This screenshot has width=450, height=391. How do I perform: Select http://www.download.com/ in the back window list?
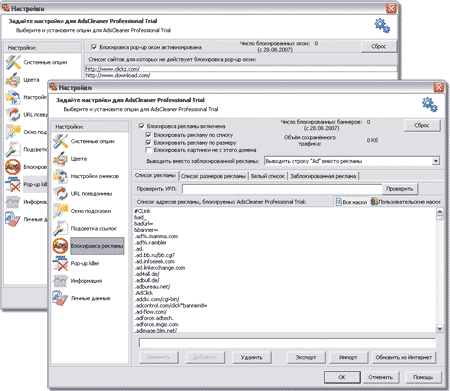[241, 75]
